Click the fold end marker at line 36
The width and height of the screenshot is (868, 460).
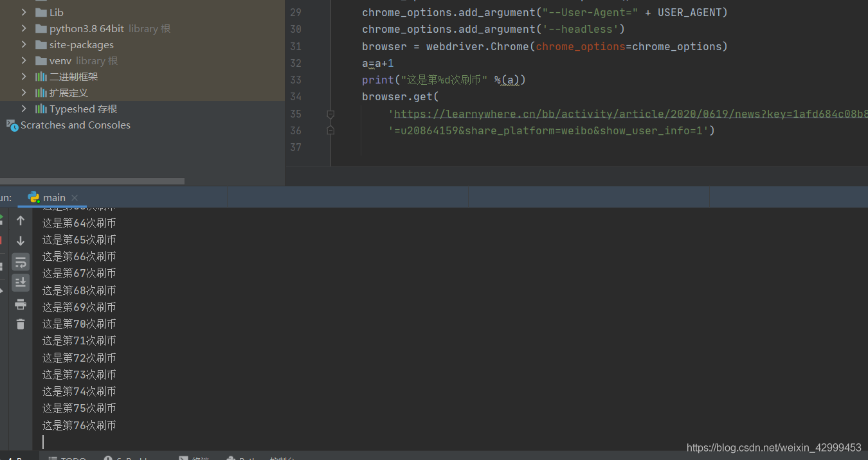point(330,130)
